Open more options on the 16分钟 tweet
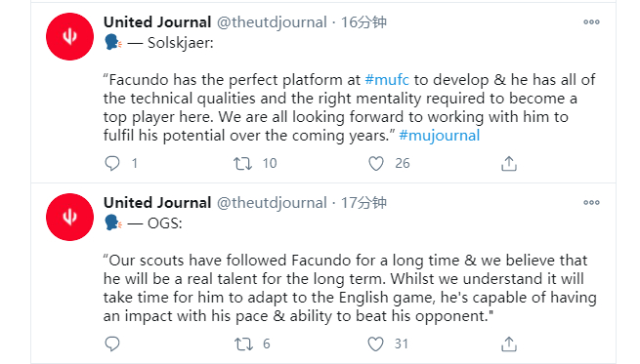Image resolution: width=640 pixels, height=364 pixels. 591,22
